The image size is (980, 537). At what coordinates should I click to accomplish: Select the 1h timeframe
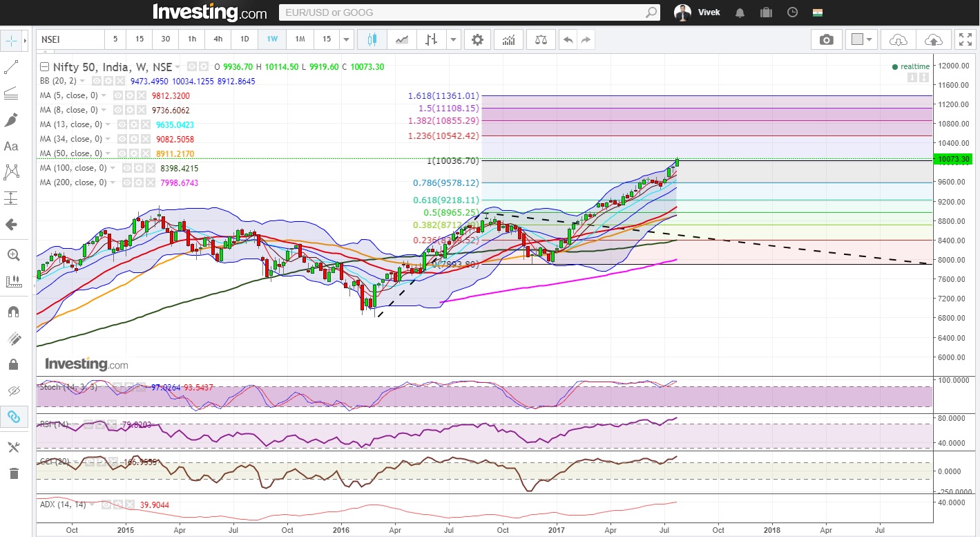point(192,39)
